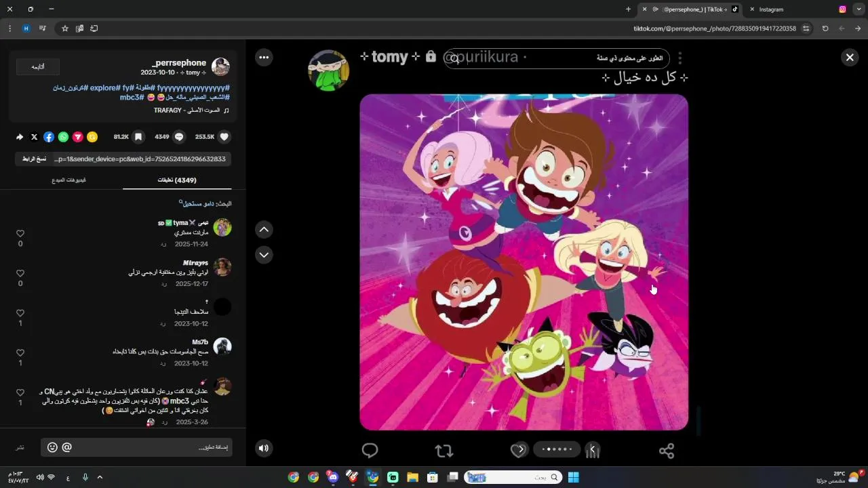This screenshot has width=868, height=488.
Task: Open the vertical three-dot menu over the photo
Action: (679, 59)
